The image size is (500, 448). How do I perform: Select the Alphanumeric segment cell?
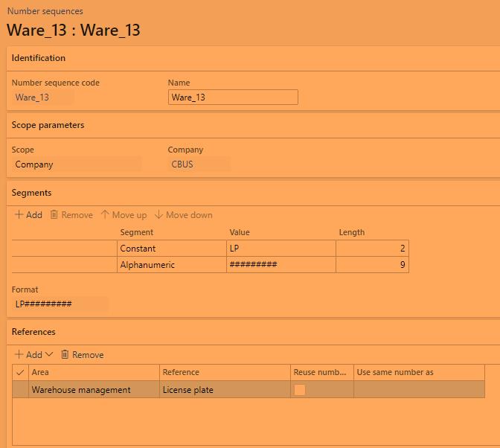(x=172, y=265)
